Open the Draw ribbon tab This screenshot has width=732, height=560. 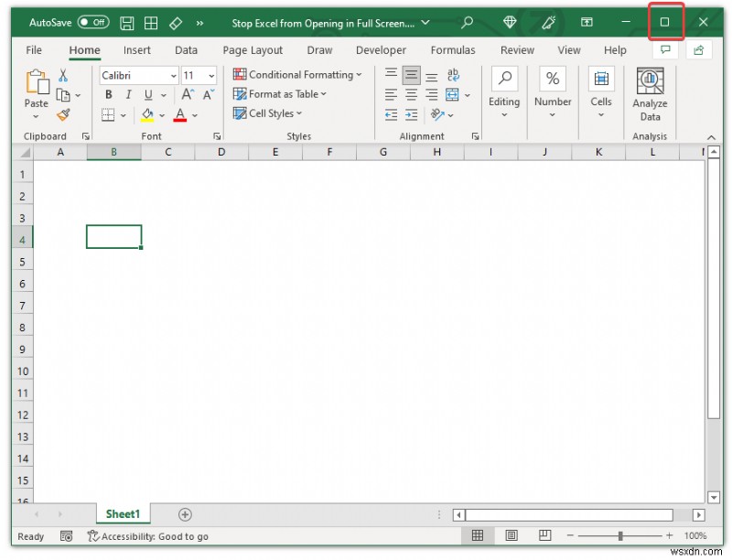[319, 50]
